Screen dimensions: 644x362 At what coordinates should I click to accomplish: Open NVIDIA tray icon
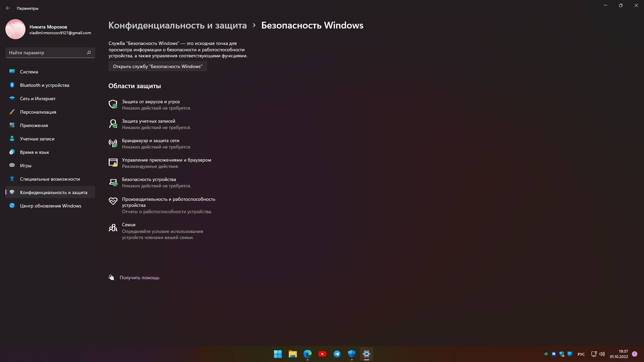point(546,354)
